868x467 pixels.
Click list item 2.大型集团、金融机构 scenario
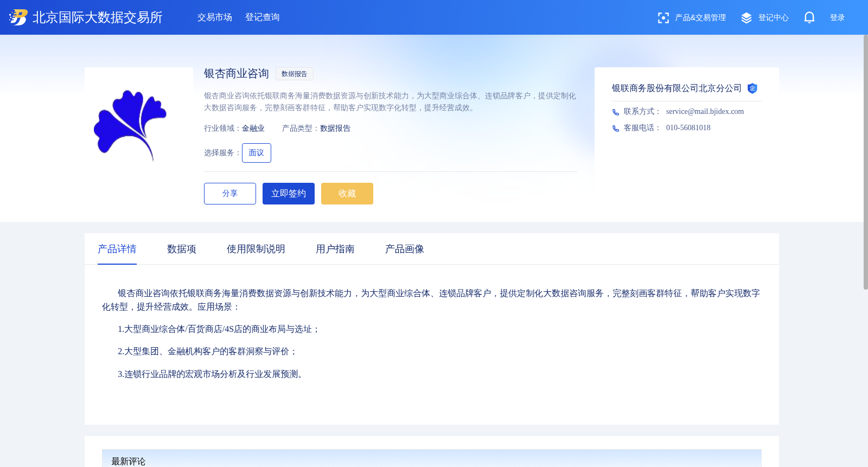207,351
